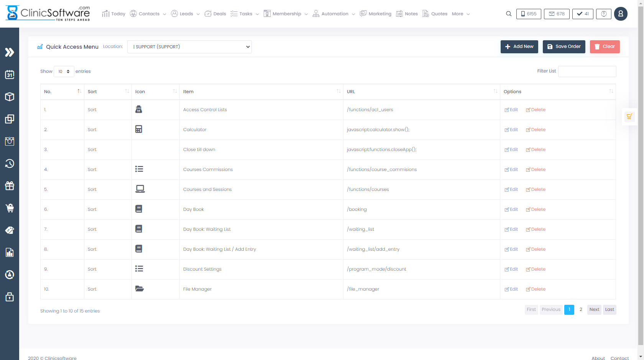Click the Filter List input field
Viewport: 644px width, 360px height.
pos(587,71)
